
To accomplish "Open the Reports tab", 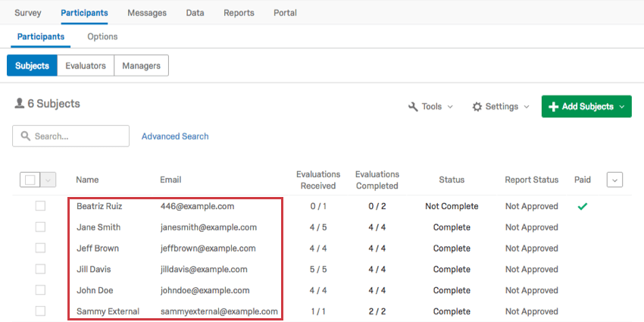I will tap(239, 13).
